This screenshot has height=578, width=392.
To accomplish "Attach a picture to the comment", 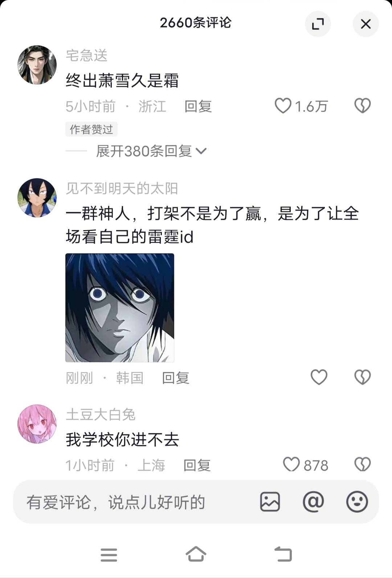I will click(x=270, y=502).
